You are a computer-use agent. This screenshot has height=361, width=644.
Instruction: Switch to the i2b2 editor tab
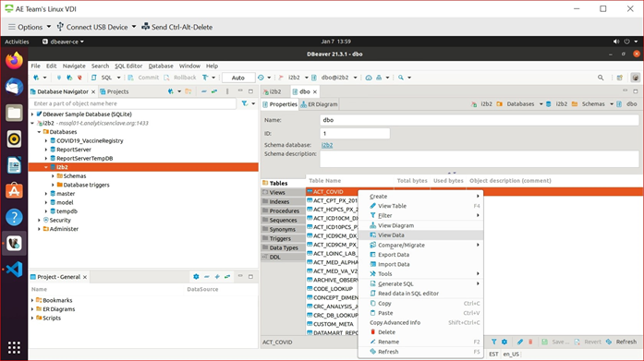pyautogui.click(x=273, y=91)
